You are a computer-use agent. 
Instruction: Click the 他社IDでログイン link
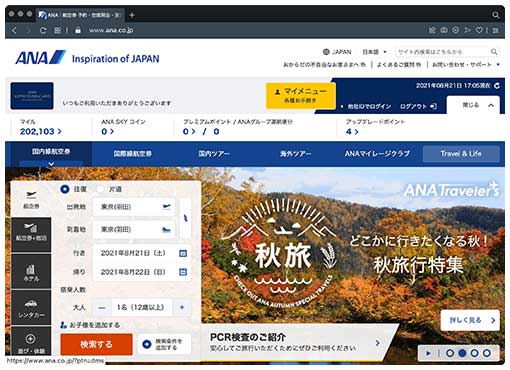369,106
